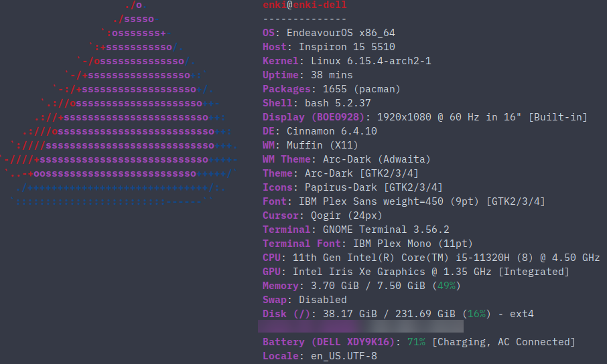The width and height of the screenshot is (607, 364).
Task: Select the Font line IBM Plex Sans
Action: pos(404,201)
